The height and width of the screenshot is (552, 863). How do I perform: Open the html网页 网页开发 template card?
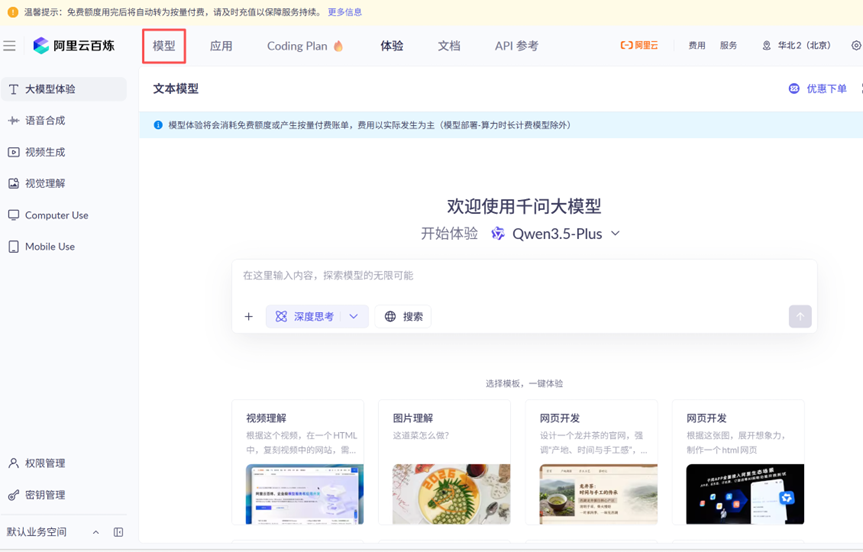(x=738, y=462)
